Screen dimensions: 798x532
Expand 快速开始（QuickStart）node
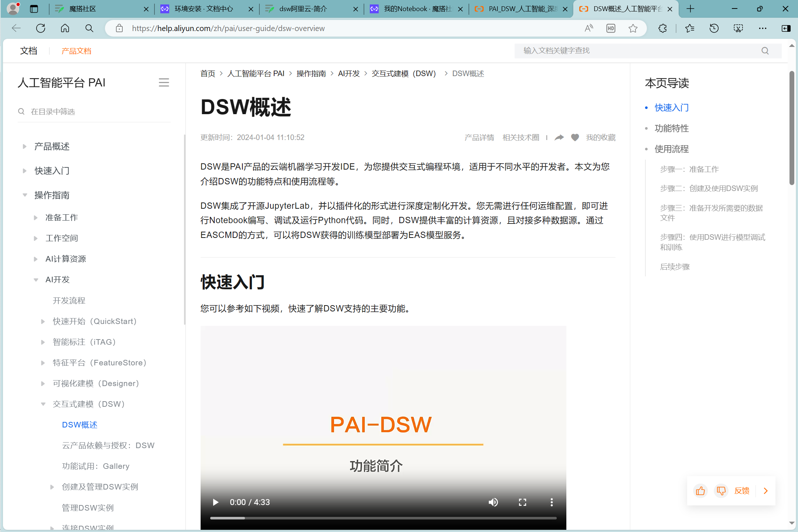coord(43,321)
